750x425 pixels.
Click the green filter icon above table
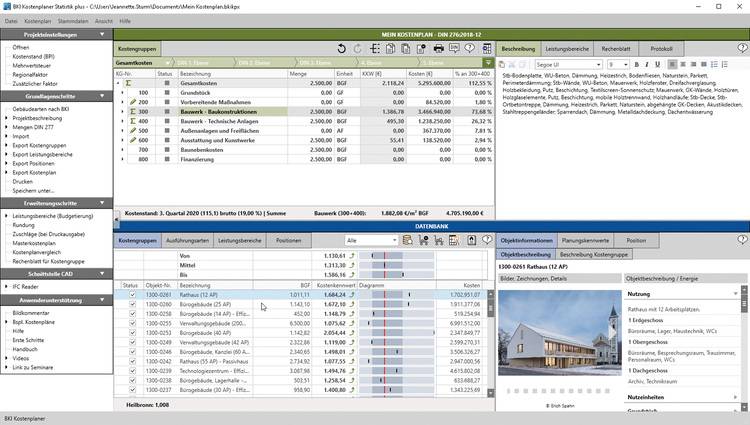[488, 62]
